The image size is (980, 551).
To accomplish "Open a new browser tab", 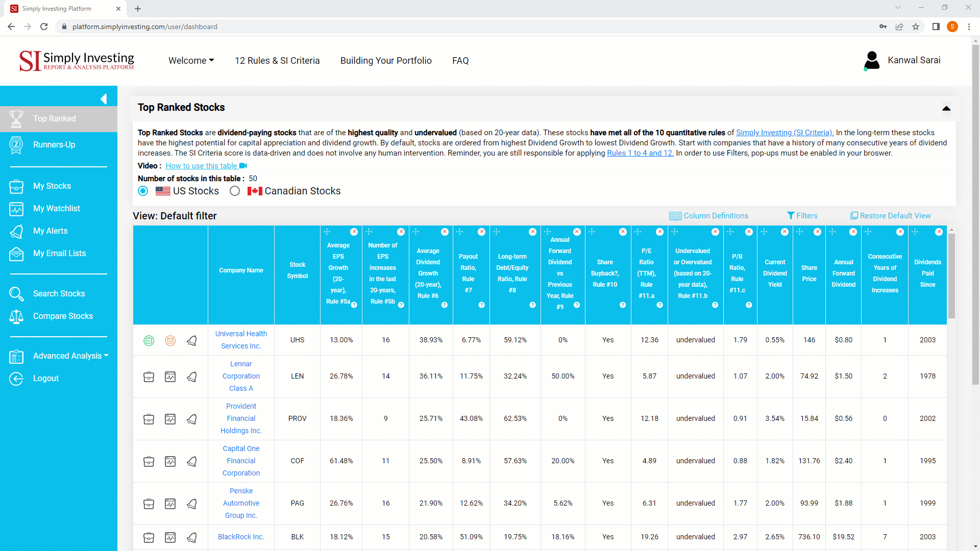I will pos(138,9).
